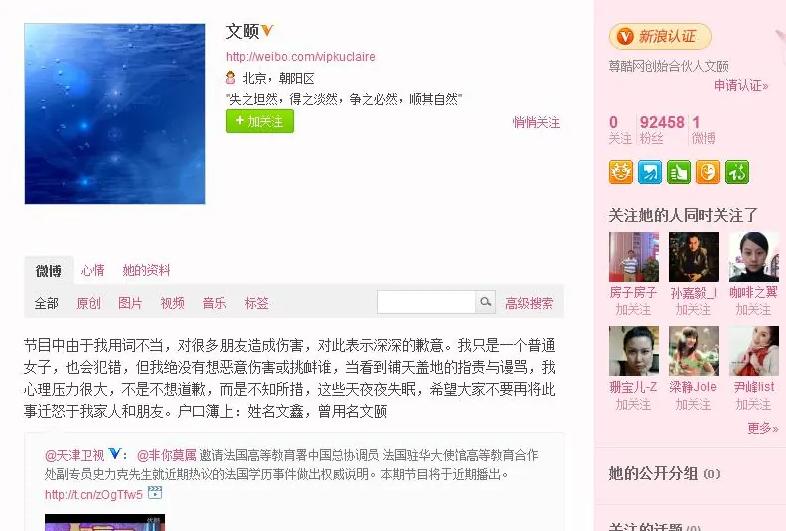The image size is (786, 531).
Task: Click the orange winking face badge icon
Action: (x=708, y=172)
